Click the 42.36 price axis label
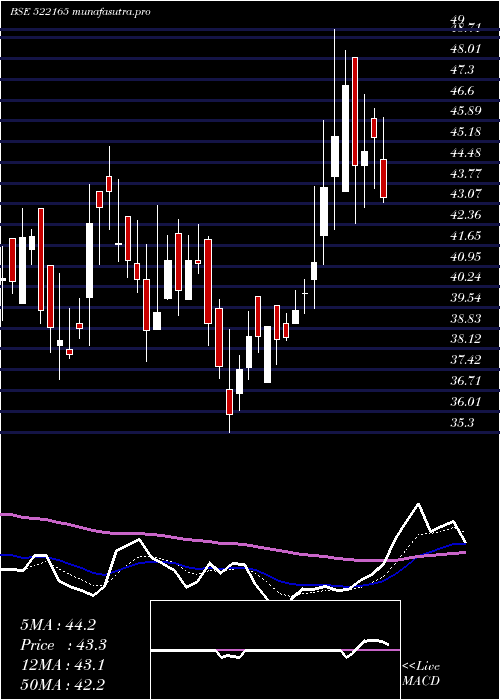The height and width of the screenshot is (700, 500). coord(466,215)
